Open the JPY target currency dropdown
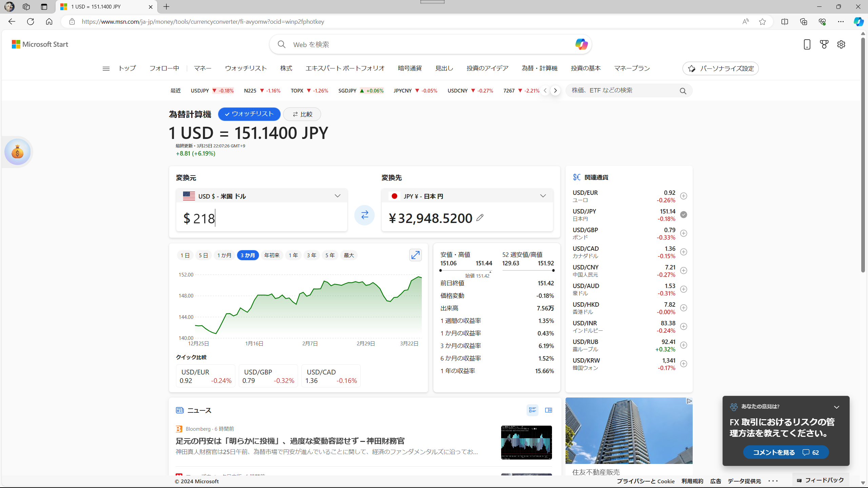This screenshot has height=488, width=868. pos(467,196)
